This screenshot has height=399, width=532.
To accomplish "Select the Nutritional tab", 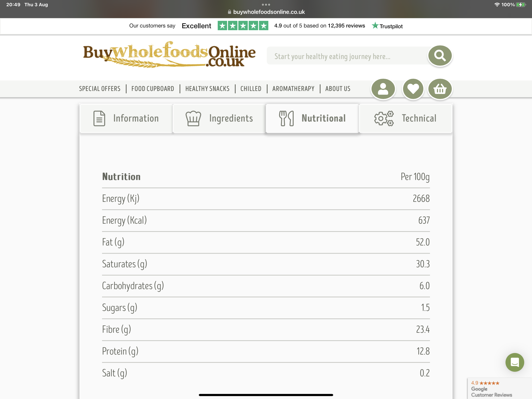I will [x=312, y=118].
